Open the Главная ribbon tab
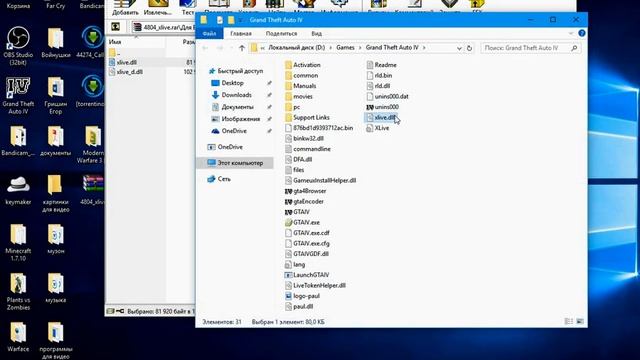 240,33
